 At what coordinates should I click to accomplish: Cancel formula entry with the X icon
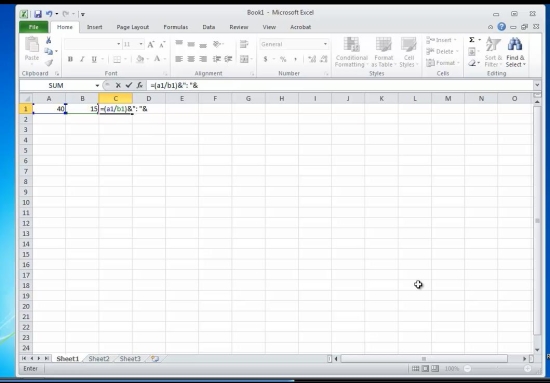coord(118,85)
